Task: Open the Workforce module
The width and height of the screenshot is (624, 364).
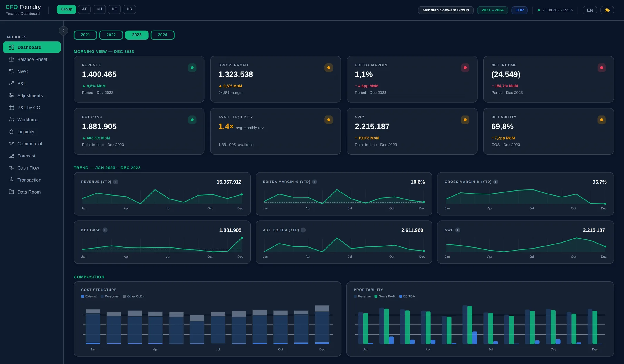Action: (x=32, y=120)
